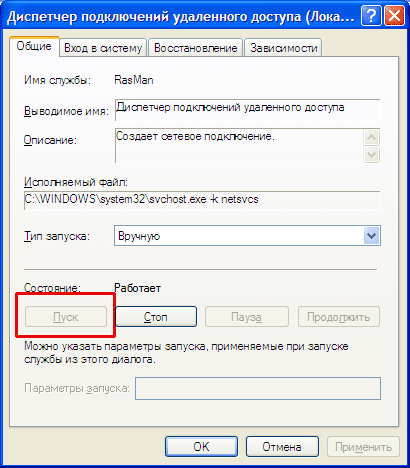The height and width of the screenshot is (468, 410).
Task: Click the Применить button
Action: (363, 447)
